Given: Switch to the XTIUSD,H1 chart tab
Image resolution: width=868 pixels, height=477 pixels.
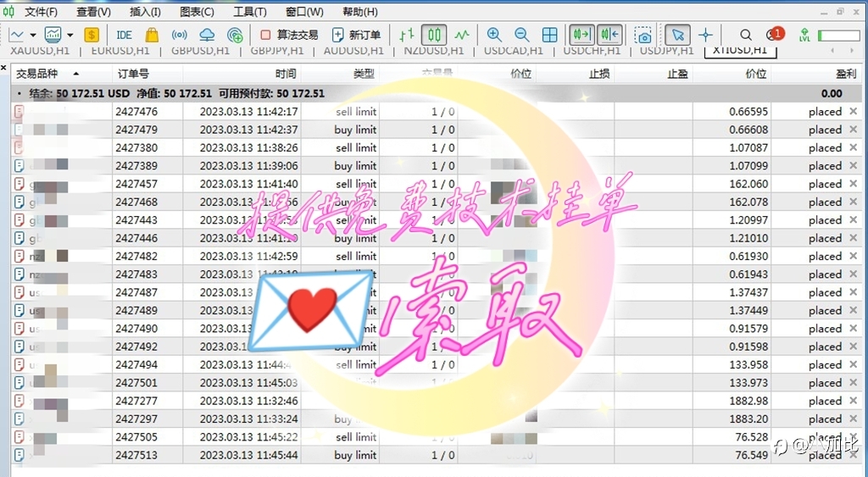Looking at the screenshot, I should click(x=740, y=51).
